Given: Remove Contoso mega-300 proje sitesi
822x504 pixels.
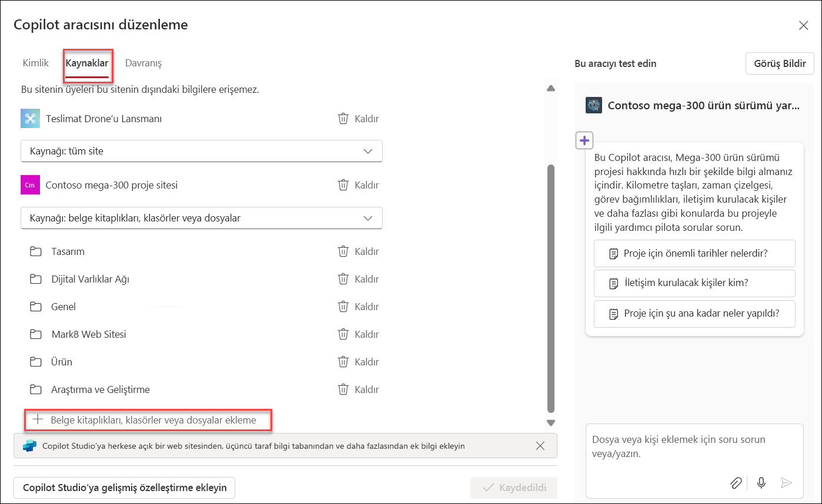Looking at the screenshot, I should click(x=358, y=185).
